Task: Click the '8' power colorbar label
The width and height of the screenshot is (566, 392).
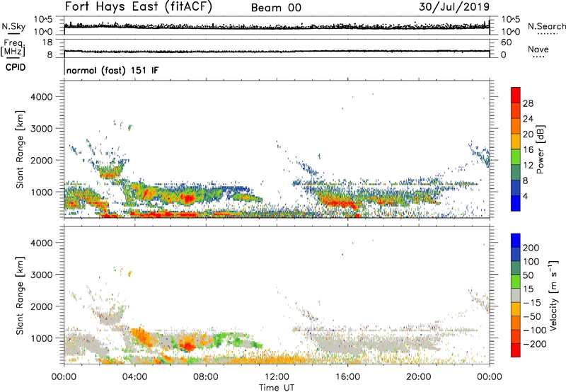Action: 525,180
